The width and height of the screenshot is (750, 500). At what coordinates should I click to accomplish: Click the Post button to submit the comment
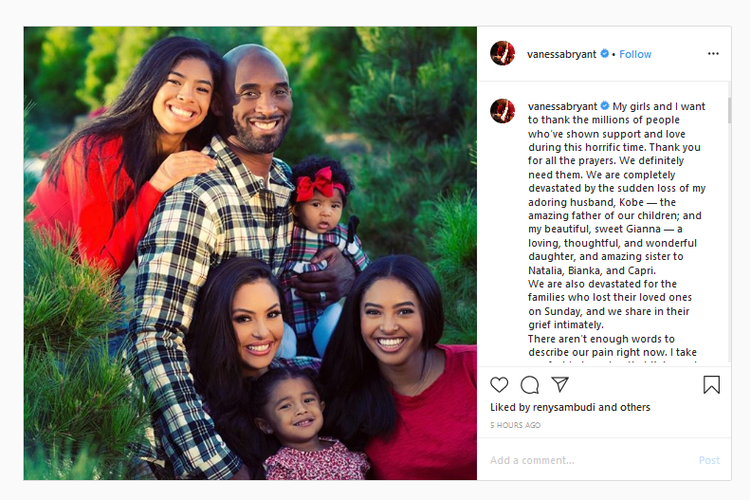[x=709, y=460]
